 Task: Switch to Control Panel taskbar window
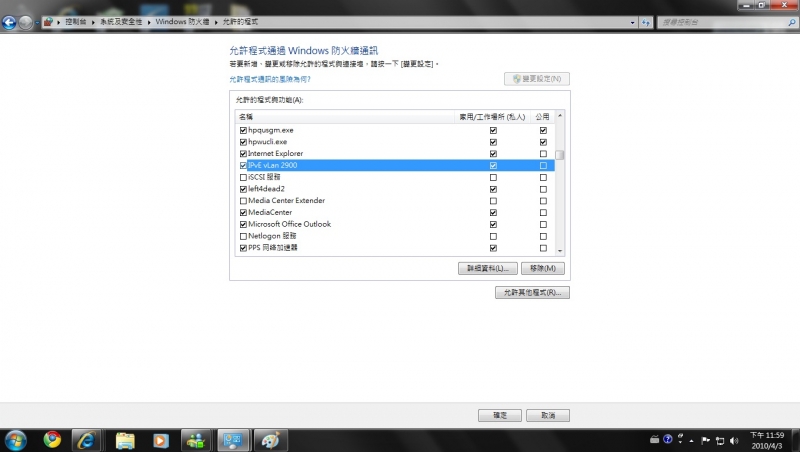point(233,440)
